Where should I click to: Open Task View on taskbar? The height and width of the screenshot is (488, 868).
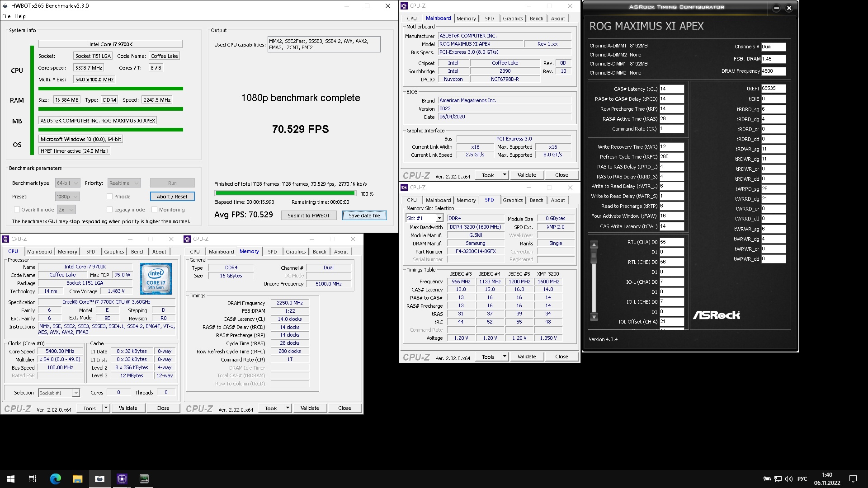pos(33,479)
